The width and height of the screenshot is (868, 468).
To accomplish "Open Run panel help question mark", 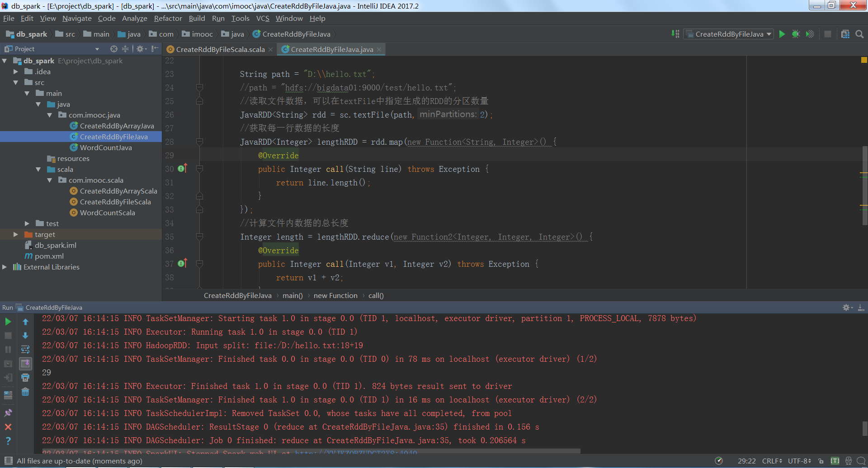I will 8,441.
